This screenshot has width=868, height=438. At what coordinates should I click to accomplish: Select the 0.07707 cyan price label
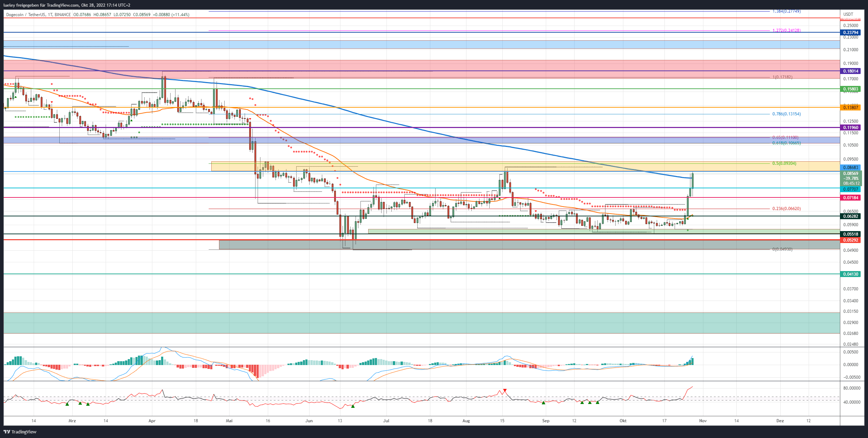click(851, 189)
